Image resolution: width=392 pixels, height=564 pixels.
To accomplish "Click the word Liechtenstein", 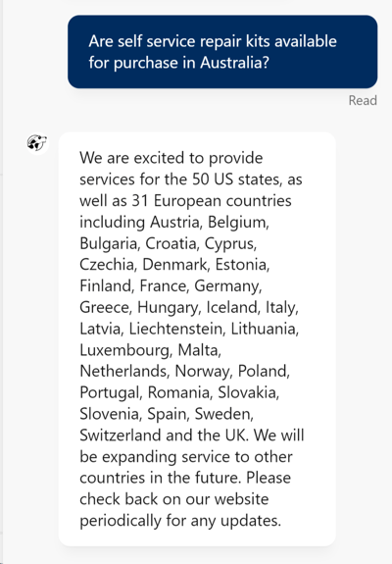I will coord(176,329).
